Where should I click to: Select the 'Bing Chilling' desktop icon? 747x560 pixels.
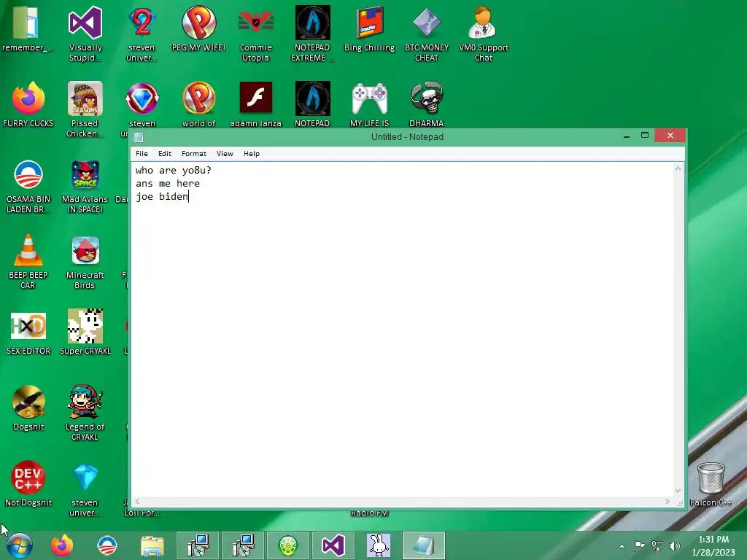point(370,29)
